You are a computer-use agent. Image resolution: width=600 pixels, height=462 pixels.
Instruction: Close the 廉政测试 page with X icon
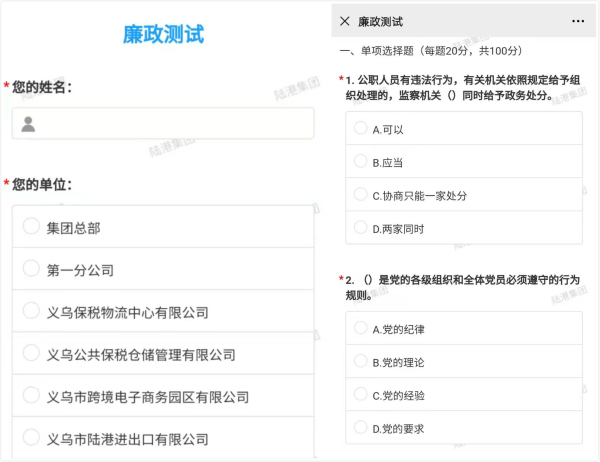click(x=345, y=21)
